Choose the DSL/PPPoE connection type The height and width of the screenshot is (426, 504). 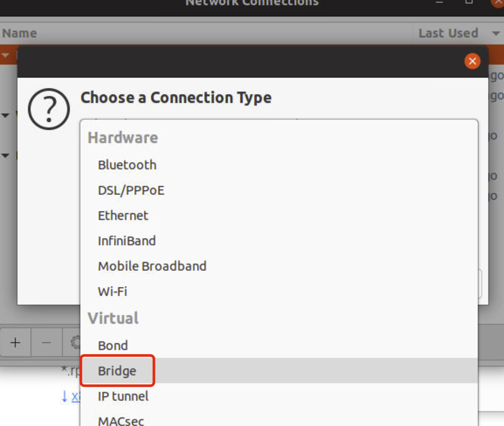[131, 190]
